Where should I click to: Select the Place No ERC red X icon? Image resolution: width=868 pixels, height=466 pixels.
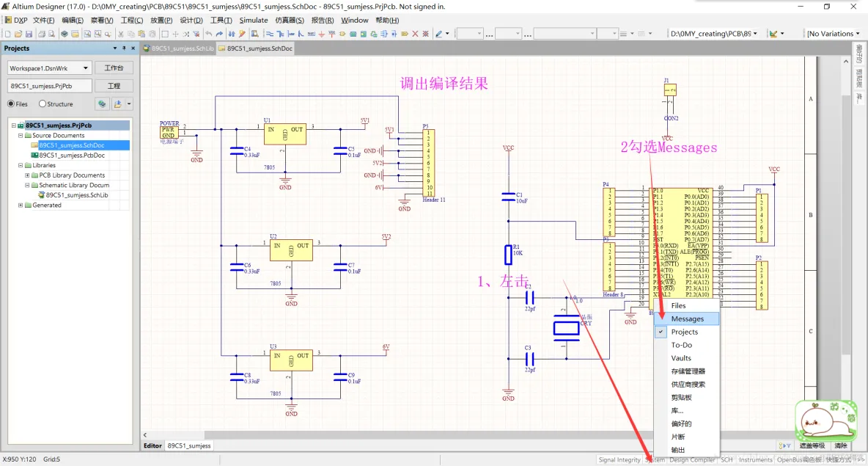(415, 34)
